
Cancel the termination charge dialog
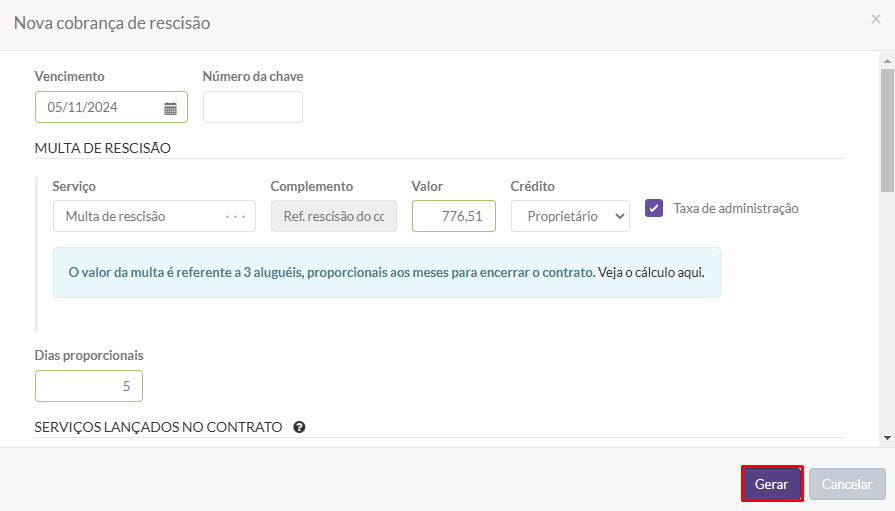pyautogui.click(x=847, y=484)
